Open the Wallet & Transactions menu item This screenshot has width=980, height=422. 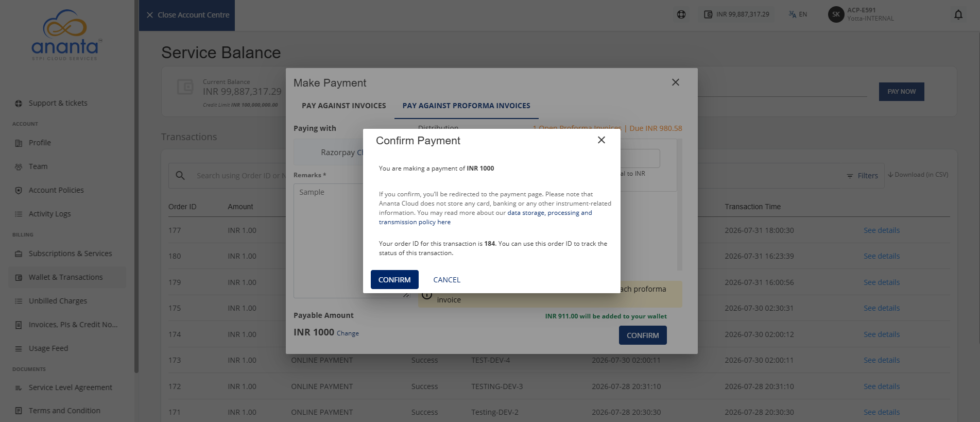67,277
